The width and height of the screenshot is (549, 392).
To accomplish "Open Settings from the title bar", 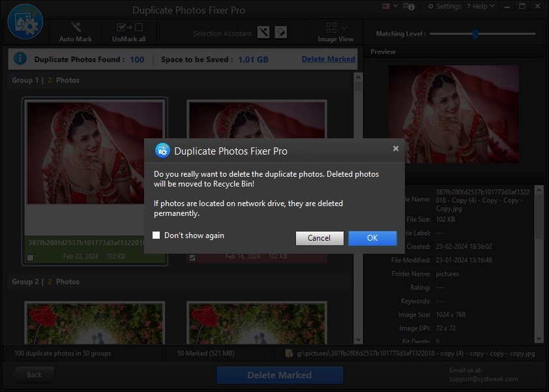I will (445, 7).
